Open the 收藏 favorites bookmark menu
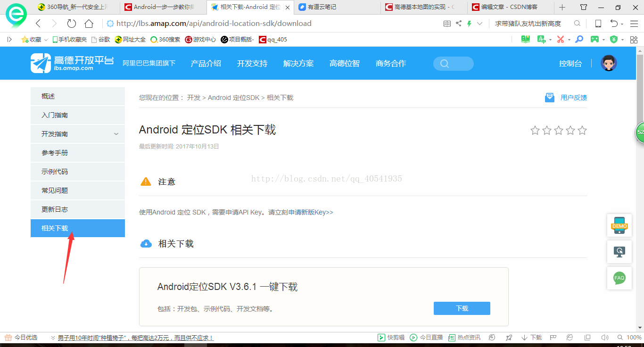The height and width of the screenshot is (347, 644). tap(34, 40)
